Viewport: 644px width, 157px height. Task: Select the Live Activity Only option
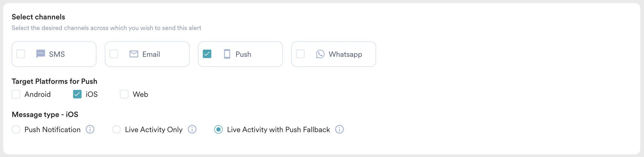(x=117, y=129)
